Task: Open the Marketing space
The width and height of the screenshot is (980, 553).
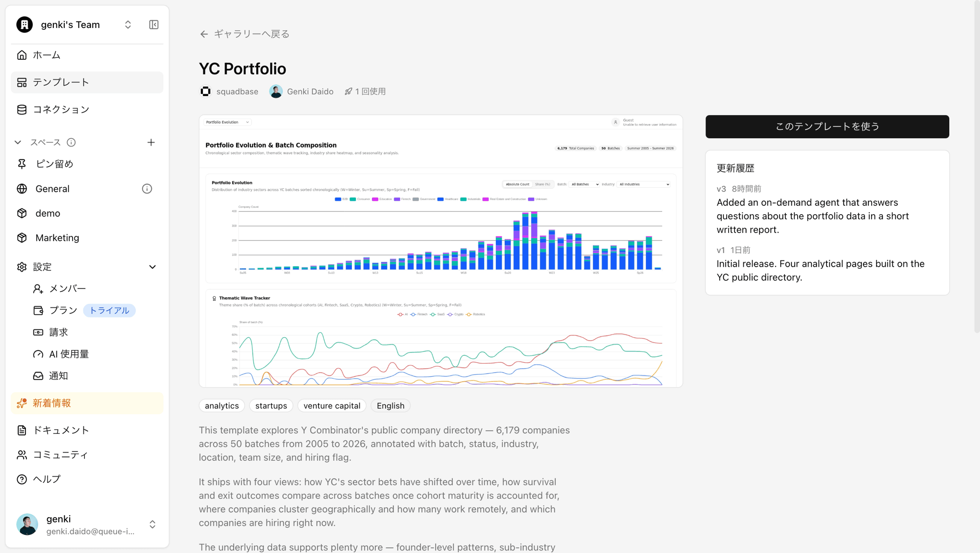Action: pos(87,238)
